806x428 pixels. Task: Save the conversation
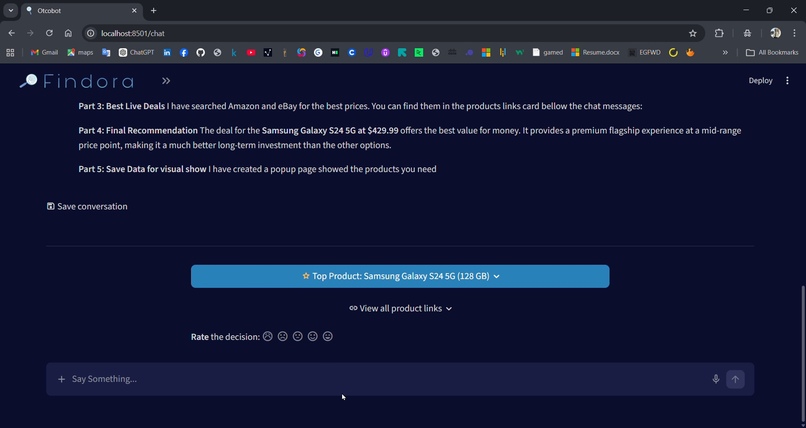coord(87,206)
